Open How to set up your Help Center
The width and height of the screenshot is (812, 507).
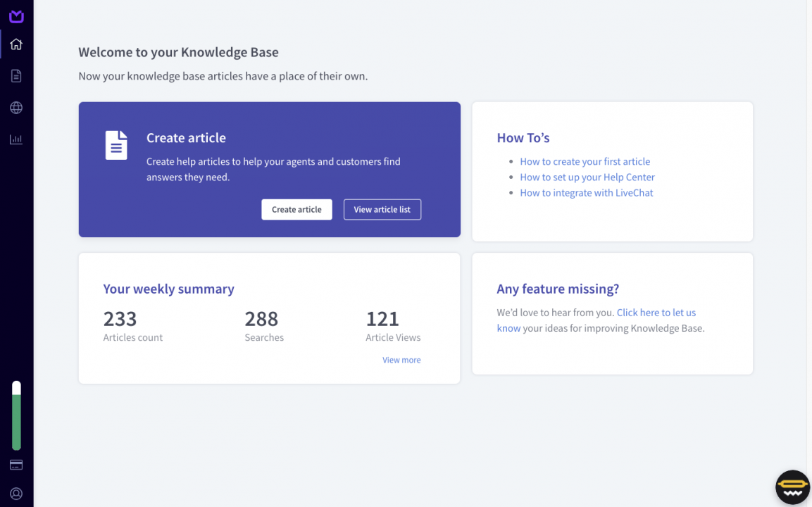[x=587, y=177]
